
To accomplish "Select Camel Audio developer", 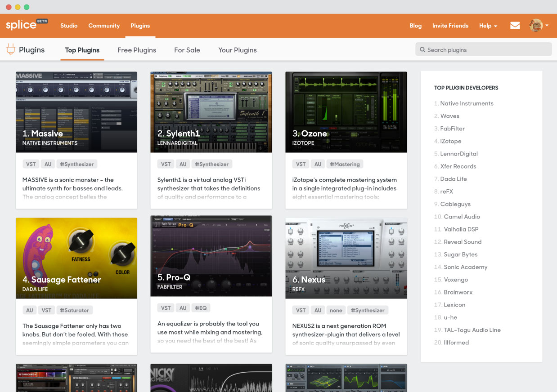I will pos(462,217).
